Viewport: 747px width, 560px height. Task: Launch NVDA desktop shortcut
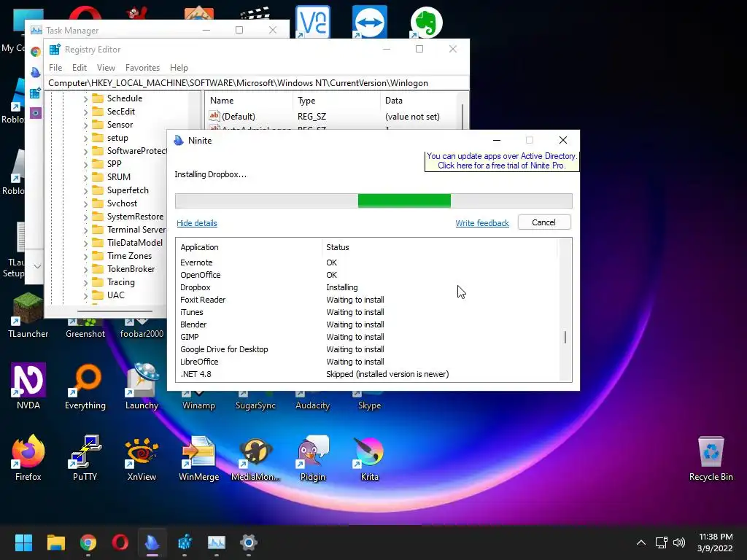(28, 386)
